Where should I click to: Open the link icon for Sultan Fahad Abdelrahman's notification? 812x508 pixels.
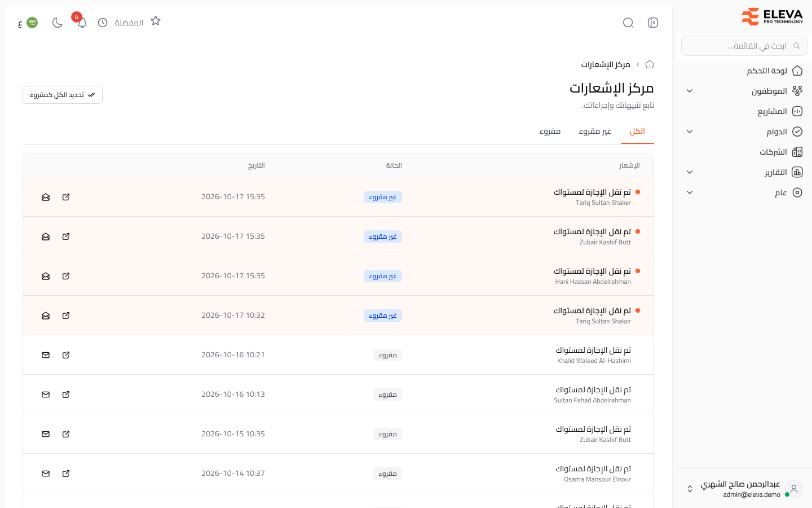tap(66, 395)
